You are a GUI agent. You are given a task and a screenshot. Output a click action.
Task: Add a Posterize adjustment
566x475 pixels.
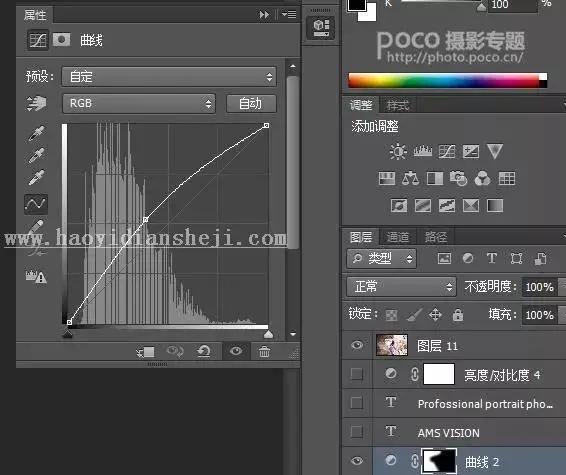[423, 206]
